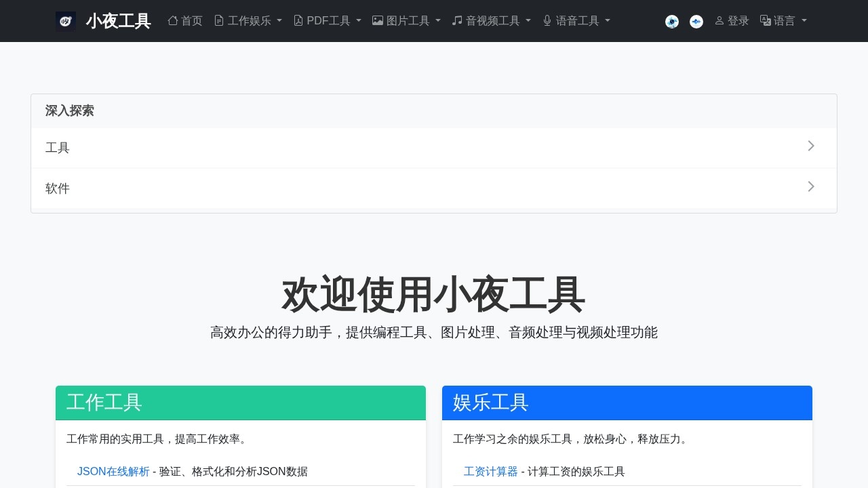Viewport: 868px width, 488px height.
Task: Open the PDF工具 dropdown menu
Action: coord(328,20)
